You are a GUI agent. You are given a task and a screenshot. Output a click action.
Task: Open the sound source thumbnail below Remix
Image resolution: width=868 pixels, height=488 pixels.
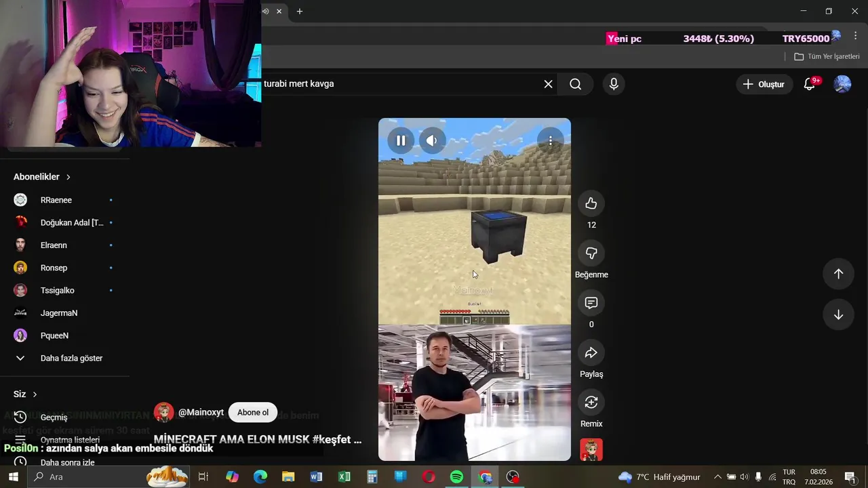pos(591,450)
